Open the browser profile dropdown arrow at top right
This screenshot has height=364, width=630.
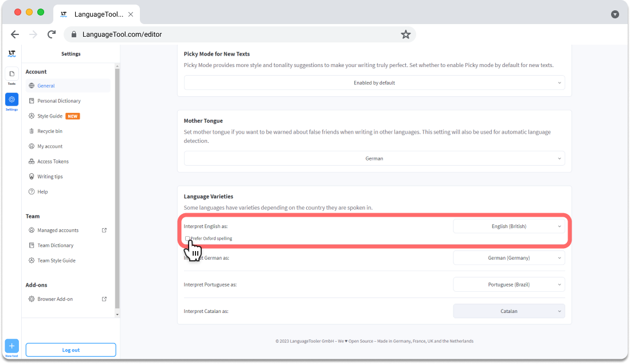[615, 14]
